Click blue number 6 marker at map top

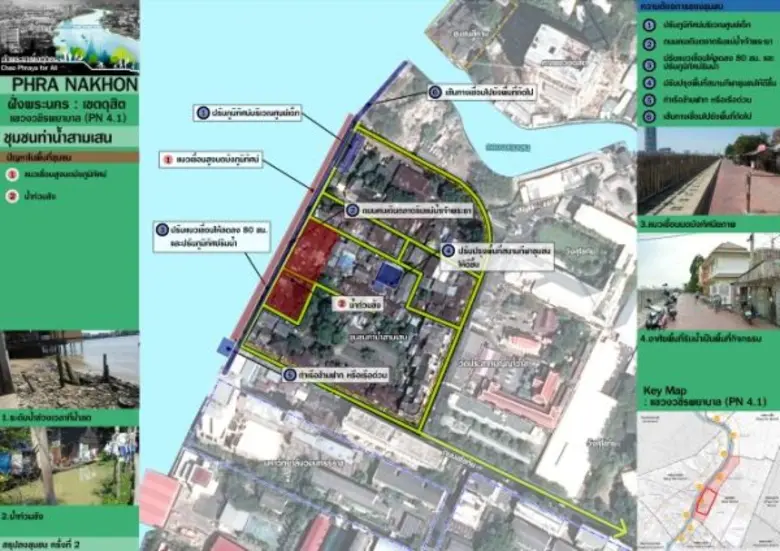click(x=435, y=92)
